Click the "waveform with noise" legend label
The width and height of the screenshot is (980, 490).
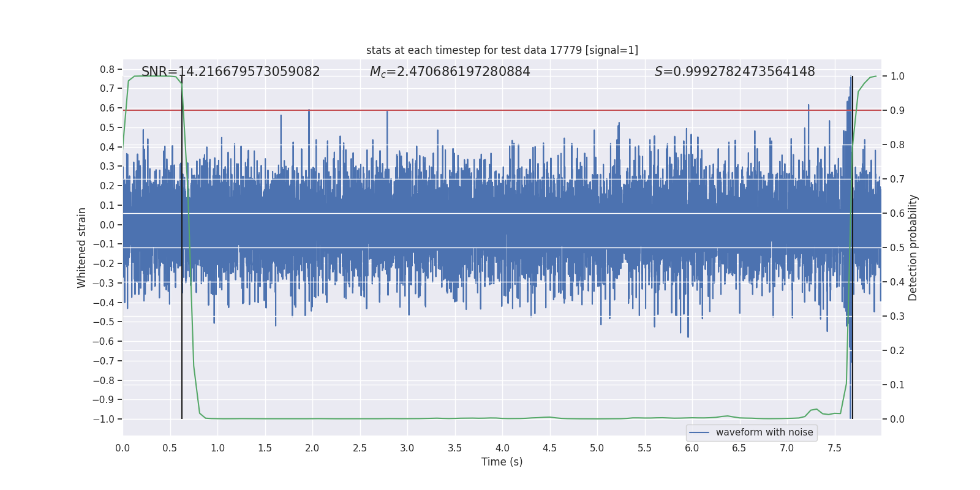click(764, 432)
